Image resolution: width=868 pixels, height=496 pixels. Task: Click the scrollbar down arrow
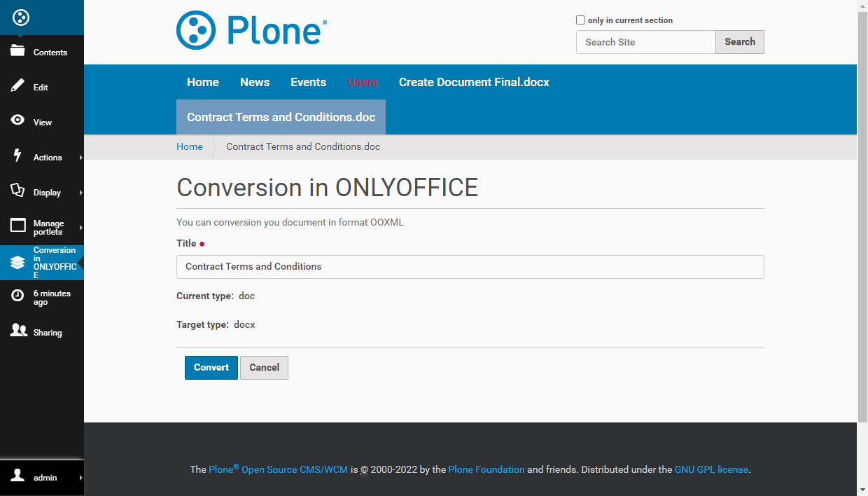pyautogui.click(x=862, y=490)
